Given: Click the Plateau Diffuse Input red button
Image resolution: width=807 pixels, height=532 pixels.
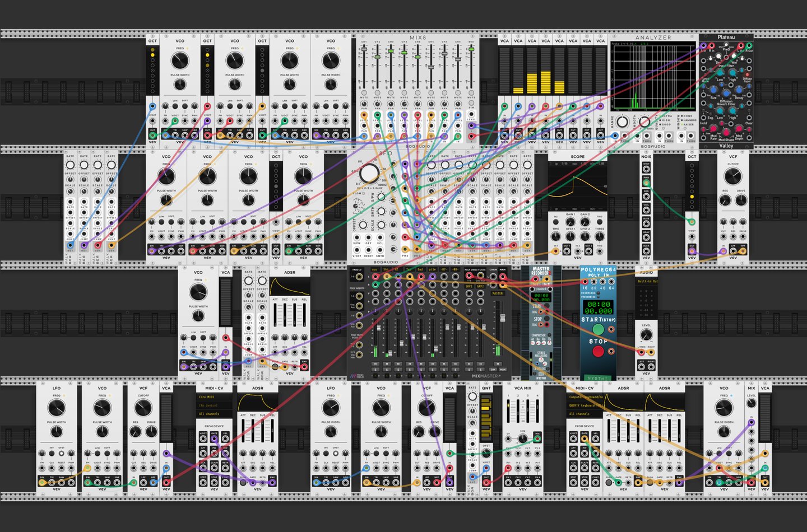Looking at the screenshot, I should tap(747, 73).
